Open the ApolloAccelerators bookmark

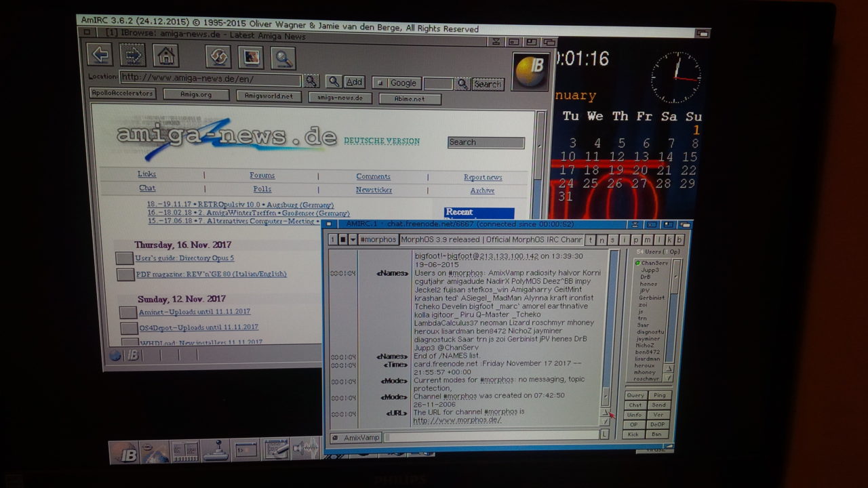tap(123, 94)
